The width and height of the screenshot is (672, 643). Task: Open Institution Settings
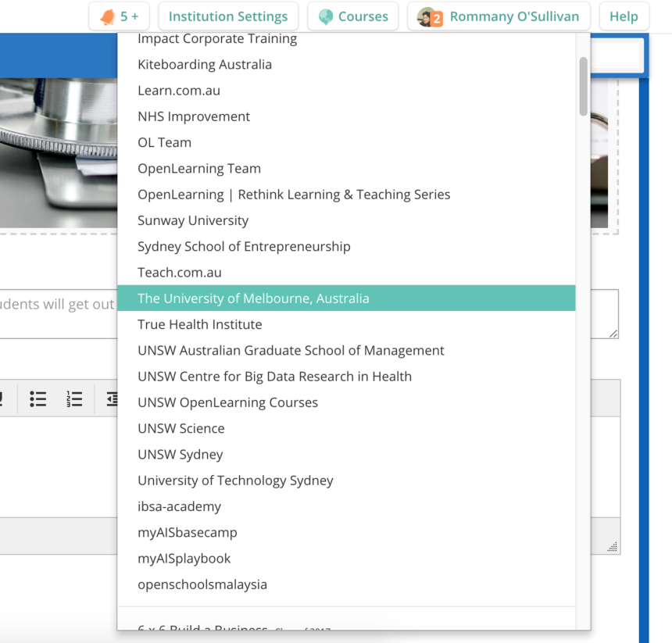click(228, 16)
